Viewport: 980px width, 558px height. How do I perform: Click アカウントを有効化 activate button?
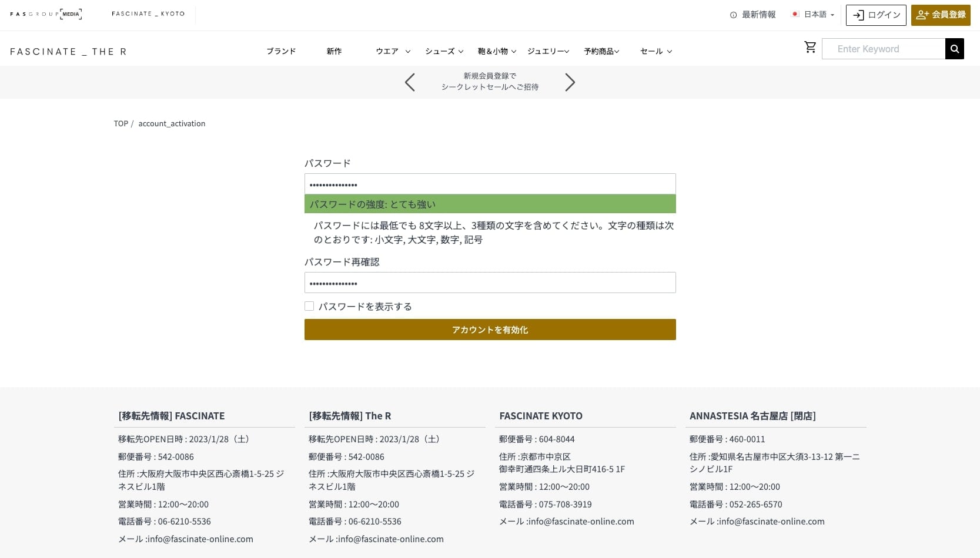pyautogui.click(x=490, y=330)
